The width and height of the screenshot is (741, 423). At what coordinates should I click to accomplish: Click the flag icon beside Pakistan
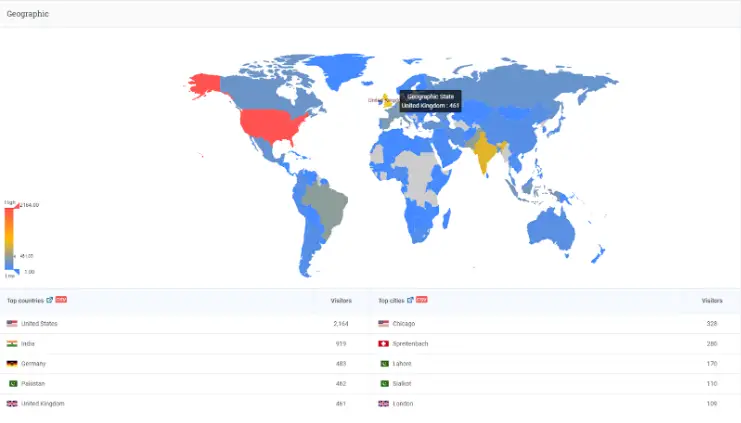click(x=13, y=383)
